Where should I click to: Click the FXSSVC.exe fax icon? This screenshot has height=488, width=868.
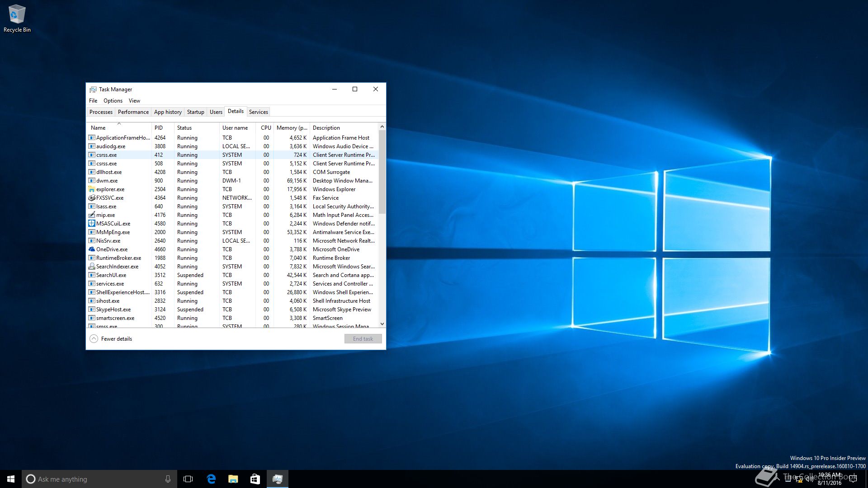point(91,198)
